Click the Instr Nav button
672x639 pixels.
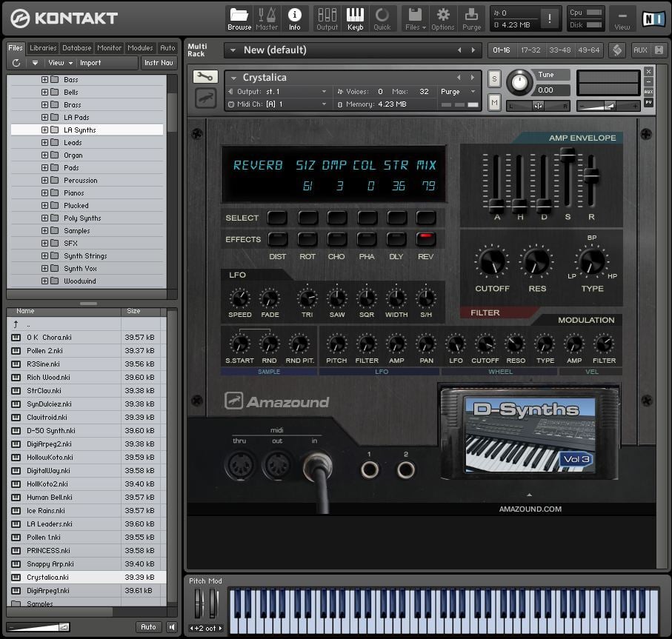[x=159, y=63]
